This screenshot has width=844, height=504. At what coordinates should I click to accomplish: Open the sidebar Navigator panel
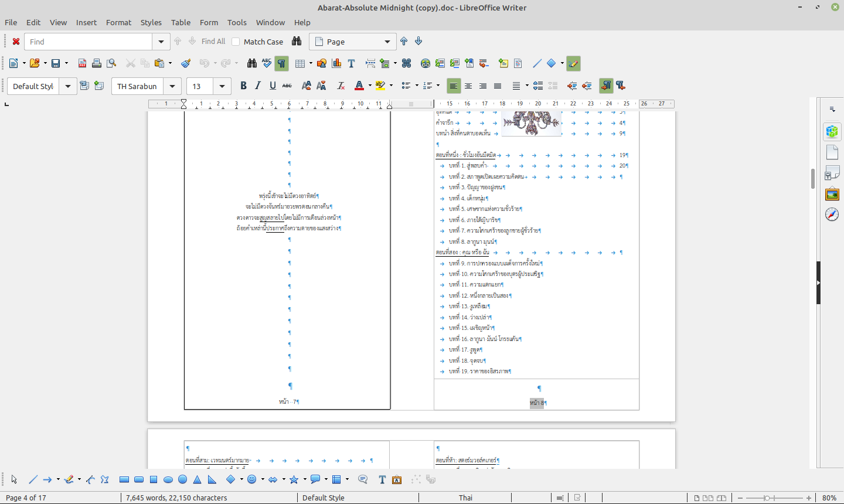pyautogui.click(x=832, y=214)
